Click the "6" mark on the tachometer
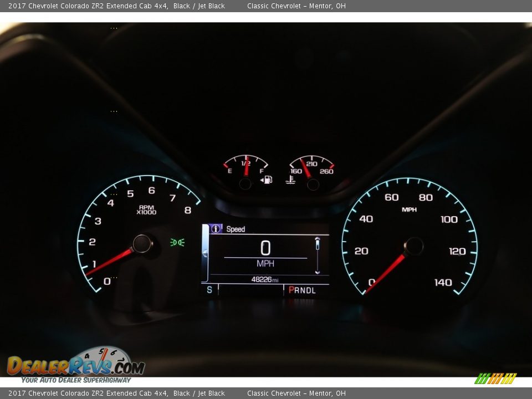532x399 pixels. click(152, 191)
